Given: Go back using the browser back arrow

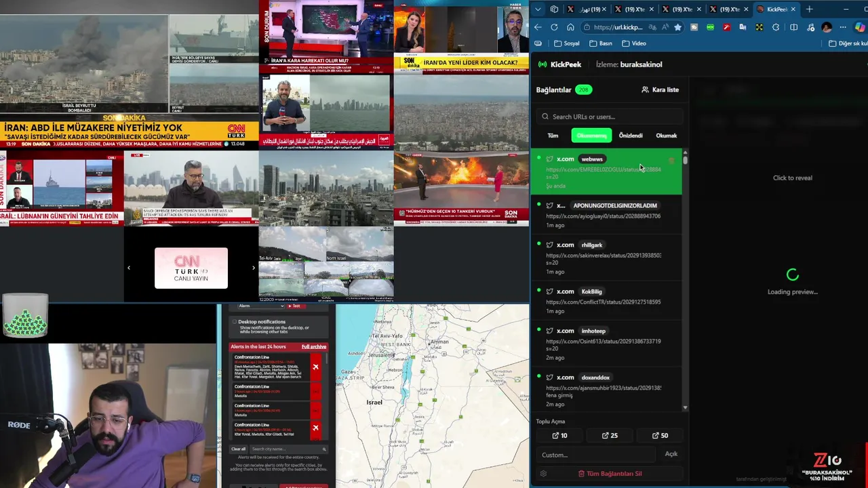Looking at the screenshot, I should click(x=538, y=27).
